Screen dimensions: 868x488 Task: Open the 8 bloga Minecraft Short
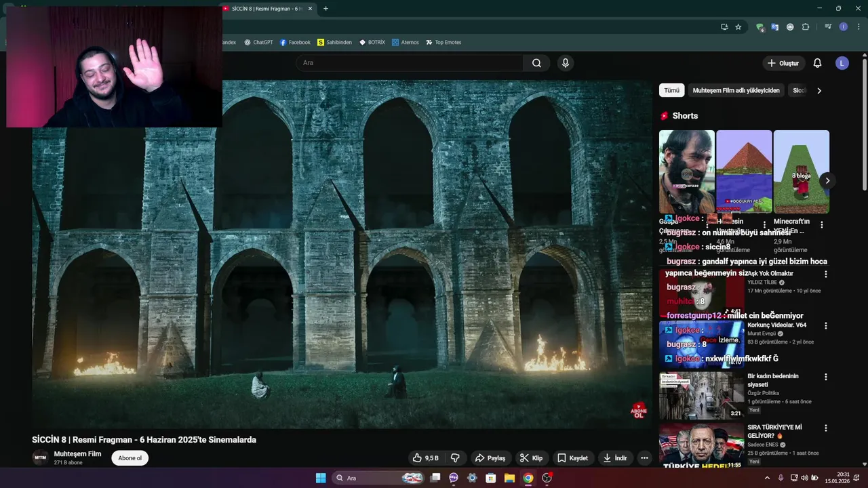(802, 171)
